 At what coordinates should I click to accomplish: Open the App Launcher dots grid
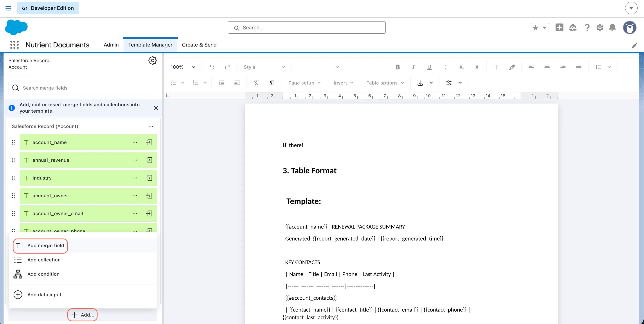[x=14, y=45]
